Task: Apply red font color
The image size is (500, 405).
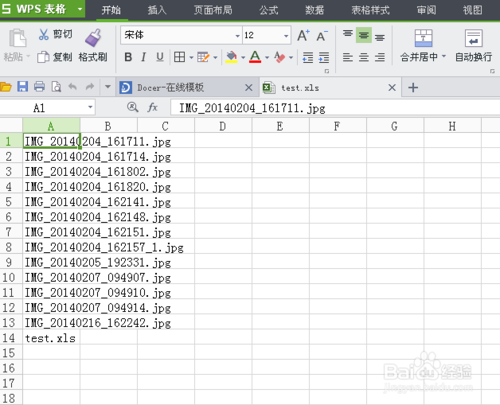Action: coord(255,57)
